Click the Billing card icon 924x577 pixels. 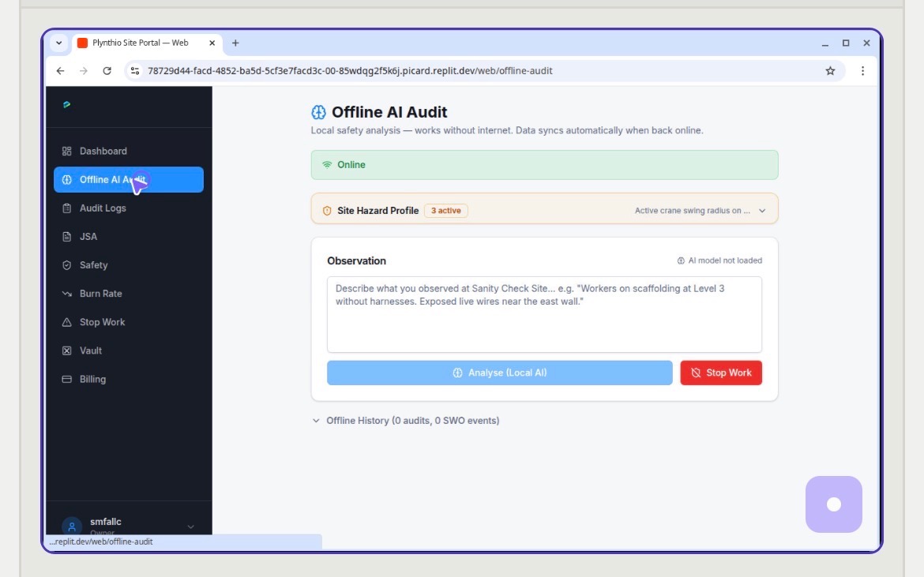[x=66, y=379]
